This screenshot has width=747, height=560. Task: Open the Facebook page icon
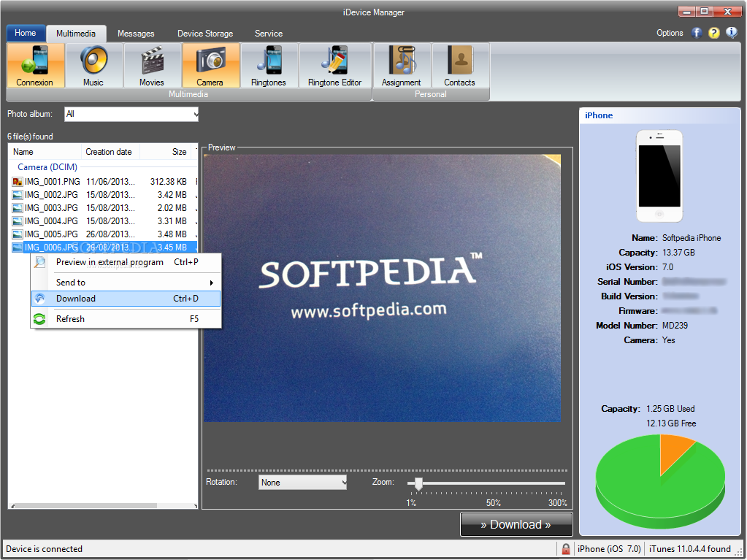point(697,33)
